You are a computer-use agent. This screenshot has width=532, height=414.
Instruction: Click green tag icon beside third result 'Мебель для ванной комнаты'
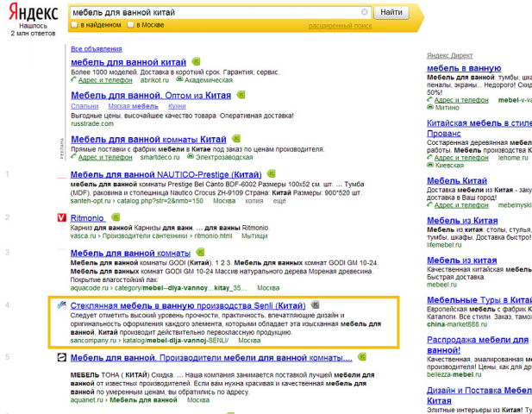coord(201,252)
